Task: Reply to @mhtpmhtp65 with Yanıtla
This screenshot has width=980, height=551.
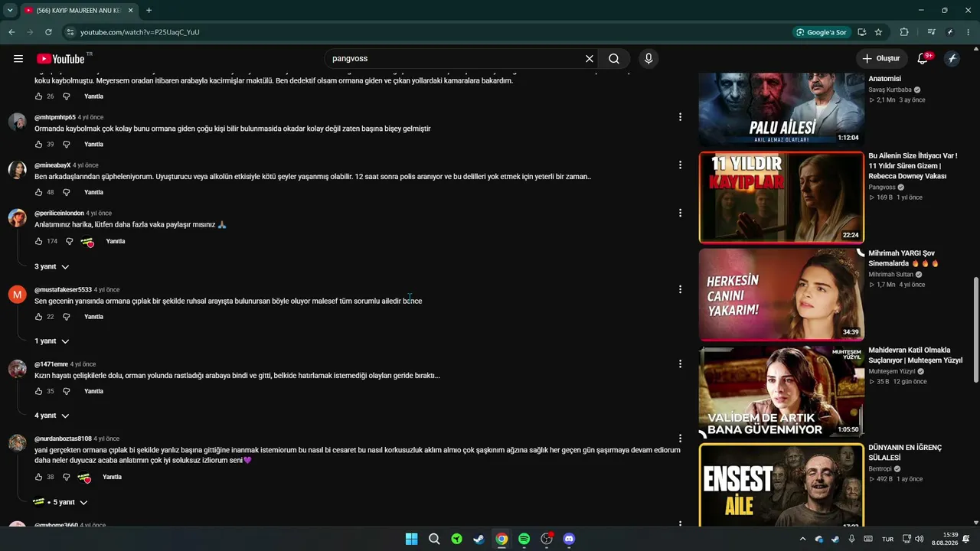Action: click(x=93, y=145)
